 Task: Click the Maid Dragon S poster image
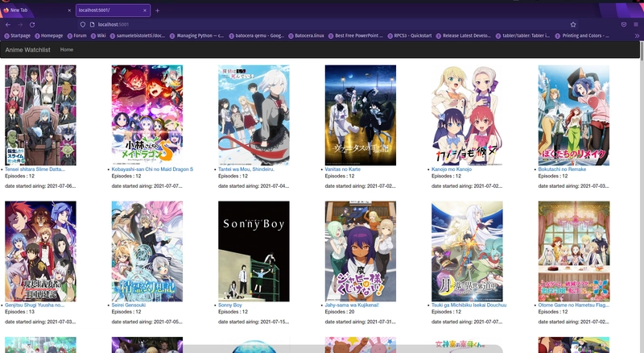[x=147, y=115]
